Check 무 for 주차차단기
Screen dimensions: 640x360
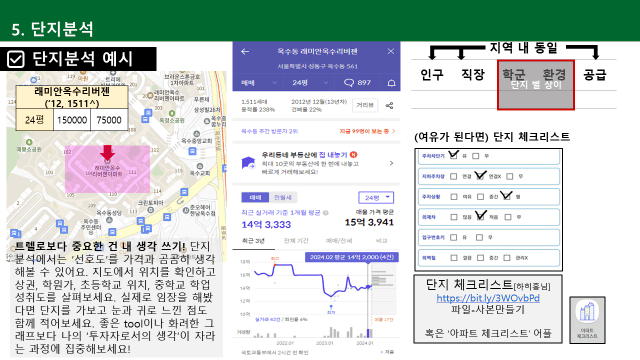pos(476,156)
